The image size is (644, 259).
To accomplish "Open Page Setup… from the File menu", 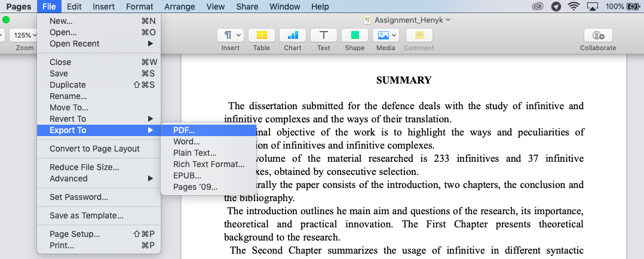I will pyautogui.click(x=99, y=235).
